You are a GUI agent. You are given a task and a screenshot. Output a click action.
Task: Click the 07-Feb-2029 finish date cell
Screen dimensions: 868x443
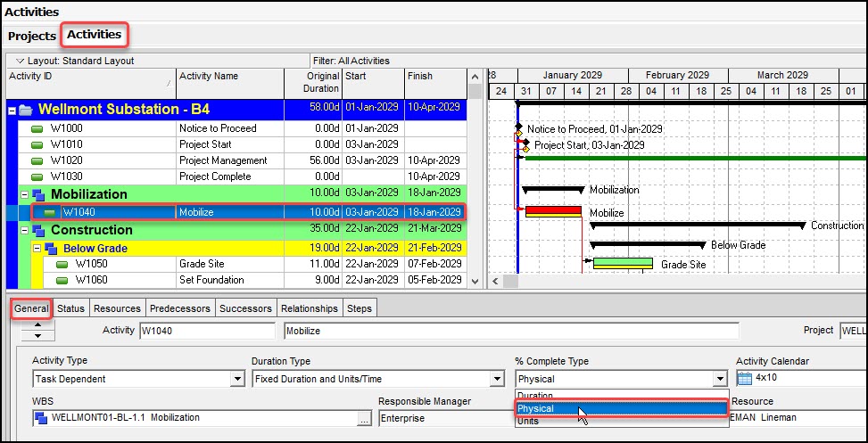tap(435, 264)
